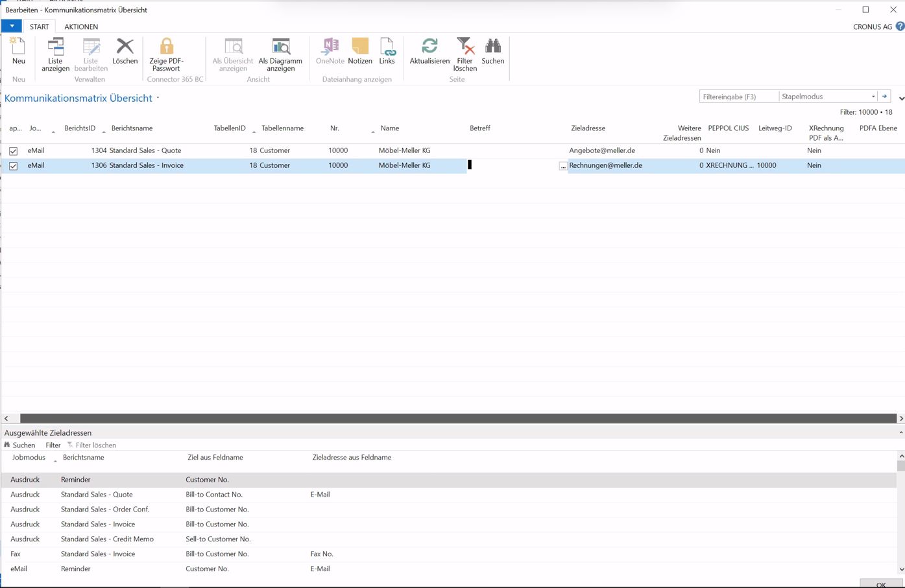Expand the Kommunikationsmatrix Übersicht title dropdown
The width and height of the screenshot is (905, 588).
[x=158, y=99]
